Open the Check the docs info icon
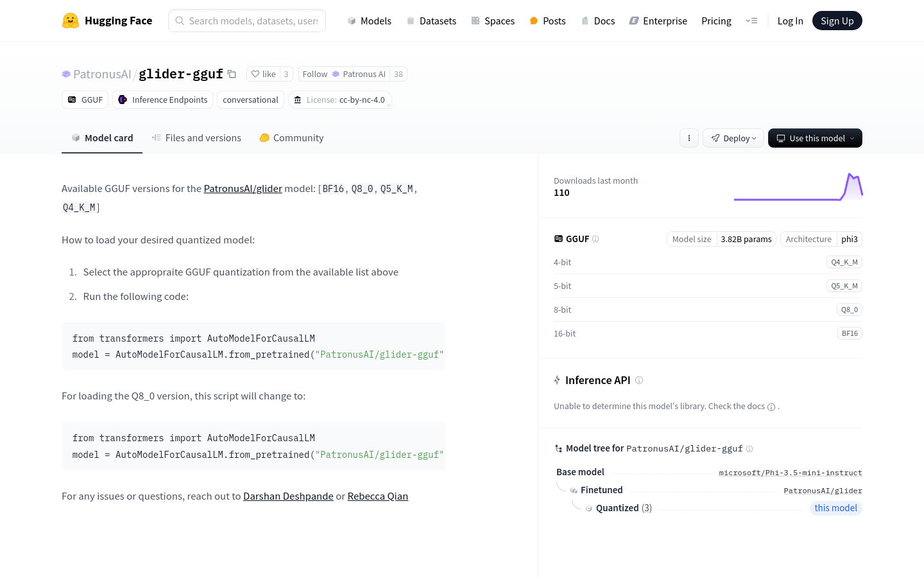Image resolution: width=924 pixels, height=578 pixels. [771, 407]
